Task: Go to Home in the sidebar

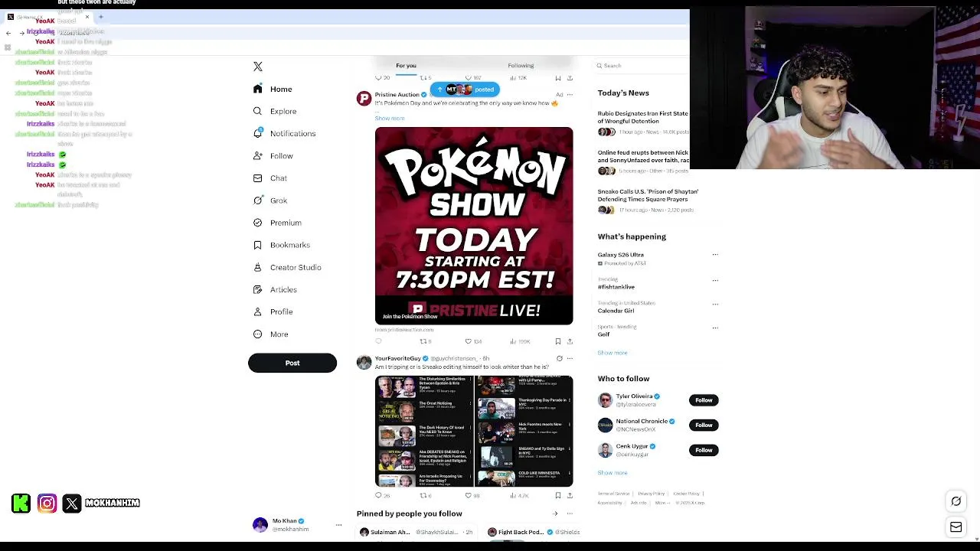Action: [273, 90]
